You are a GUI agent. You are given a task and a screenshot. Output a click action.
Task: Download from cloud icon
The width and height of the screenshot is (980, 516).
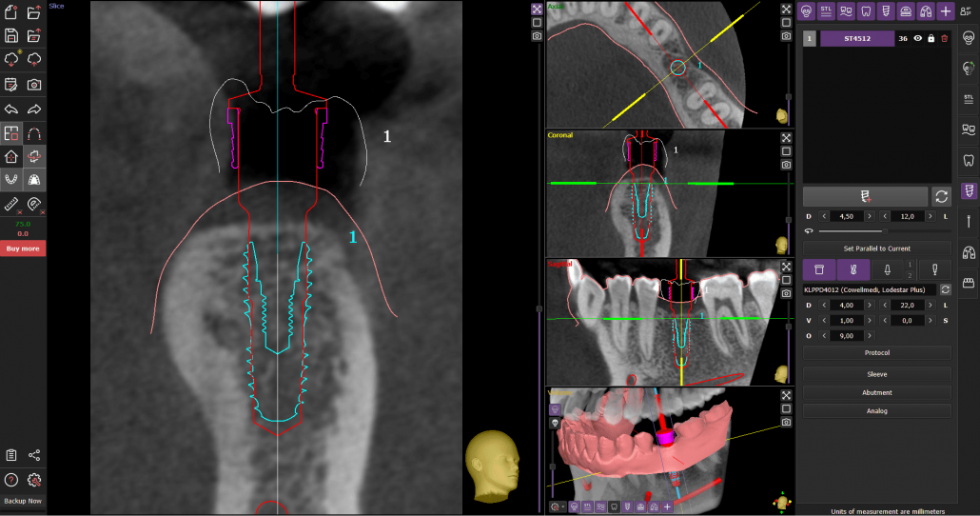11,59
